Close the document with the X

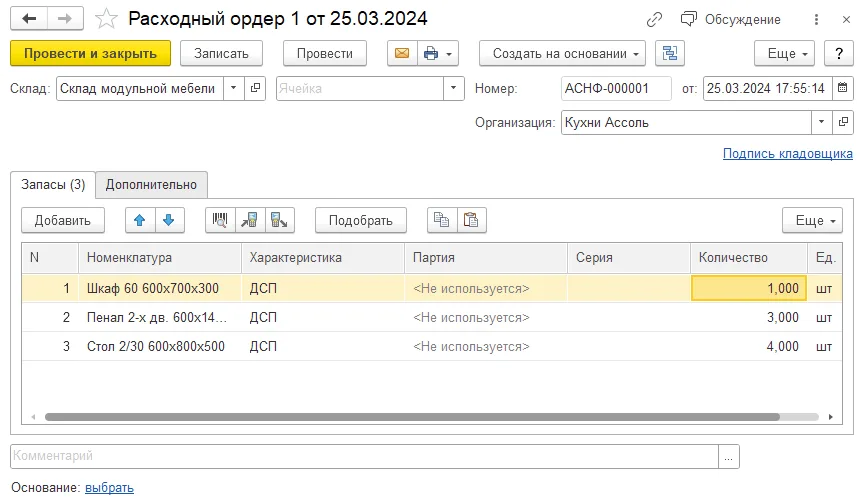click(x=846, y=20)
